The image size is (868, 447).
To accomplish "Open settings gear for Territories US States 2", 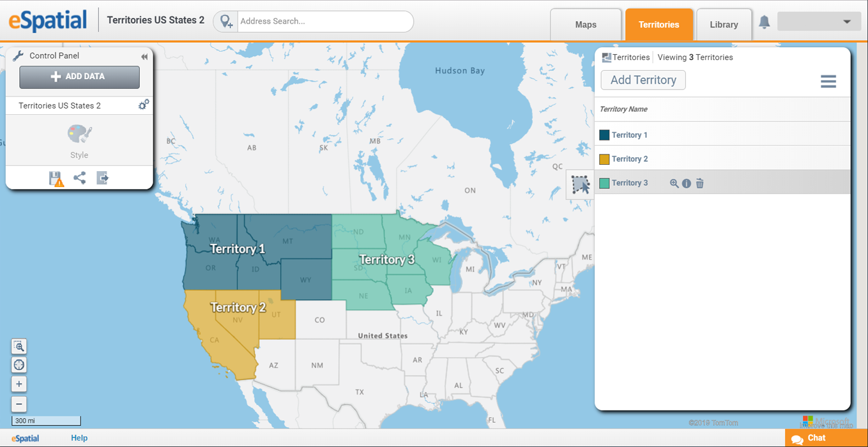I will point(144,105).
